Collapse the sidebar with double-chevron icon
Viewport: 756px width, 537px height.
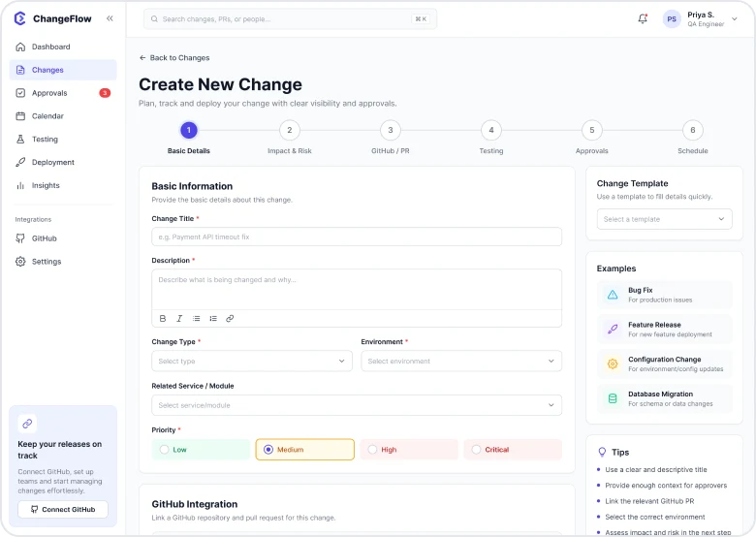pyautogui.click(x=110, y=18)
